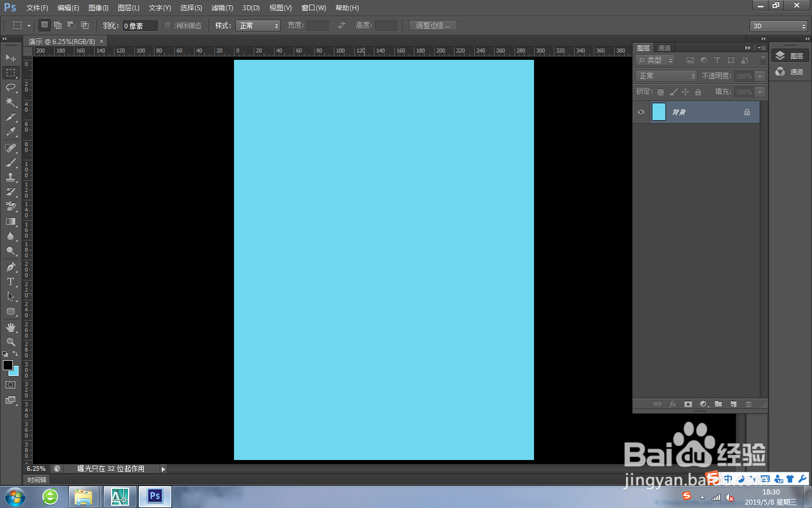The width and height of the screenshot is (812, 508).
Task: Select the Crop tool
Action: [11, 117]
